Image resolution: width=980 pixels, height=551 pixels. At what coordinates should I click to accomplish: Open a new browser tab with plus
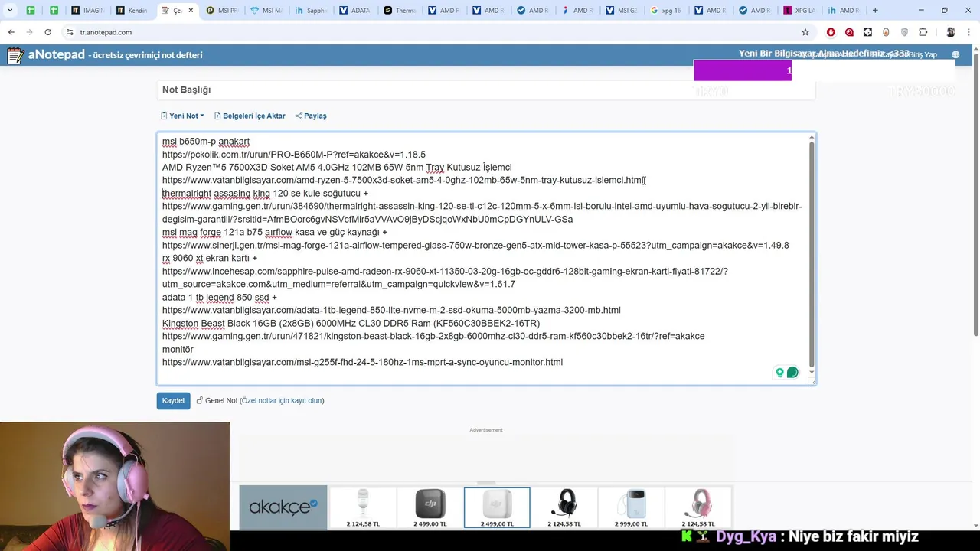875,11
